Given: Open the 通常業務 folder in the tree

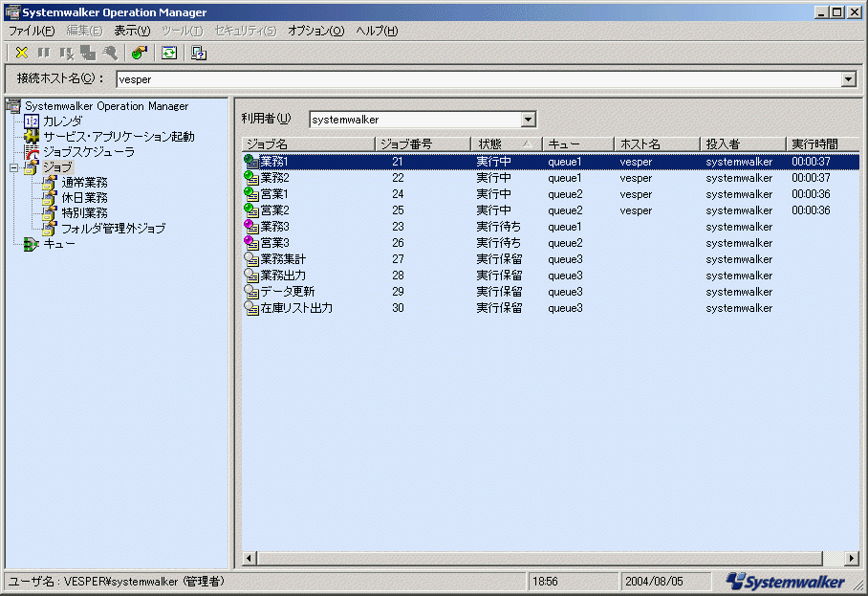Looking at the screenshot, I should (x=85, y=182).
